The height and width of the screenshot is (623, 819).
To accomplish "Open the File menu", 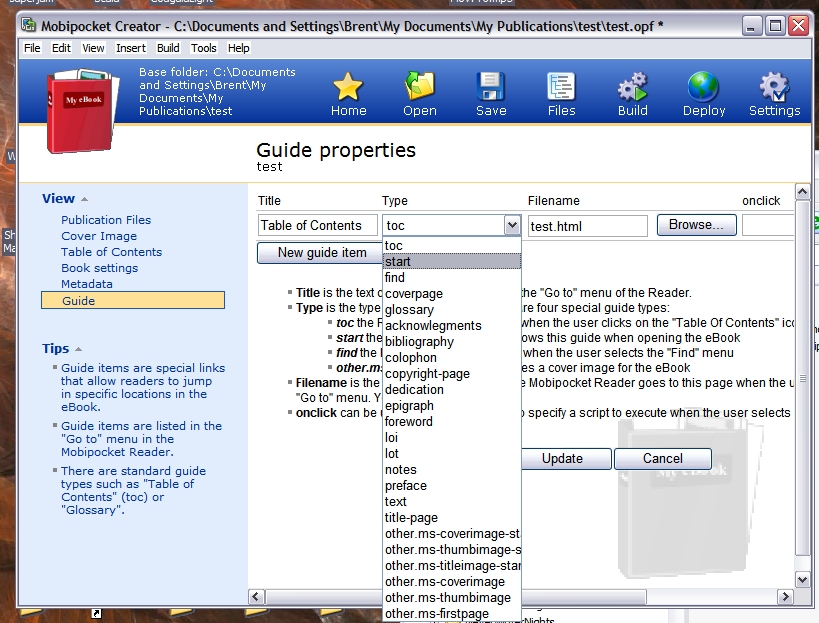I will tap(32, 48).
